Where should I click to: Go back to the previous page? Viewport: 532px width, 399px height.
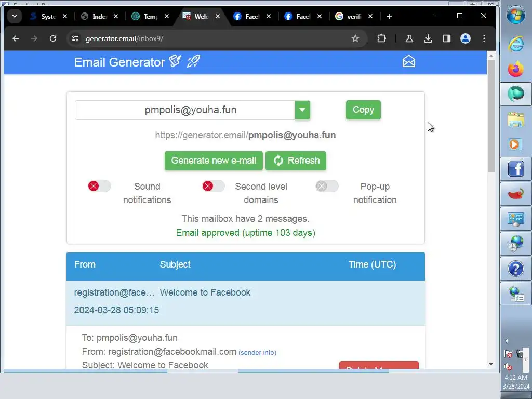[16, 38]
